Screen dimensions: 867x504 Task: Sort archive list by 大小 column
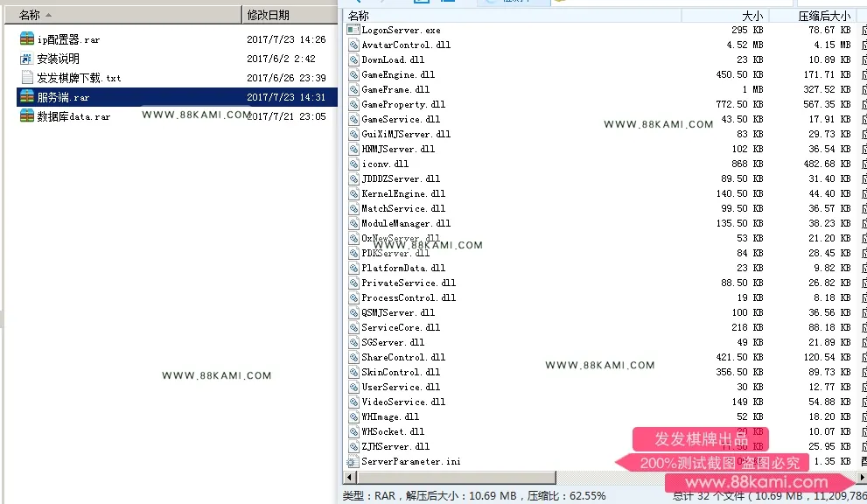(725, 16)
